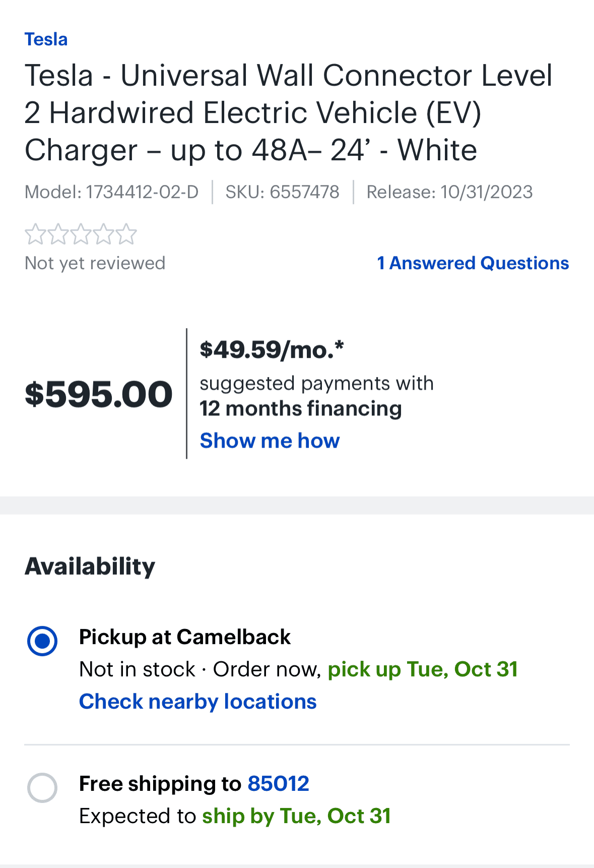The width and height of the screenshot is (594, 868).
Task: Click Show me how financing link
Action: tap(270, 441)
